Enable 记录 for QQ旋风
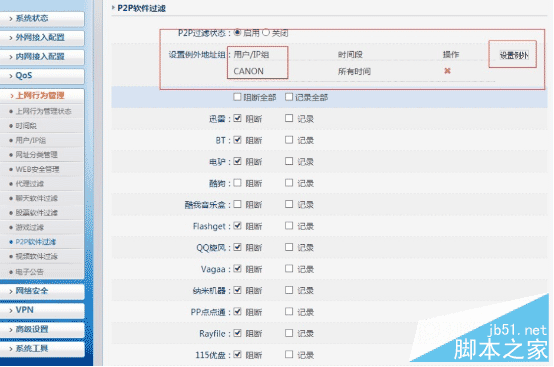This screenshot has width=554, height=367. [x=289, y=247]
